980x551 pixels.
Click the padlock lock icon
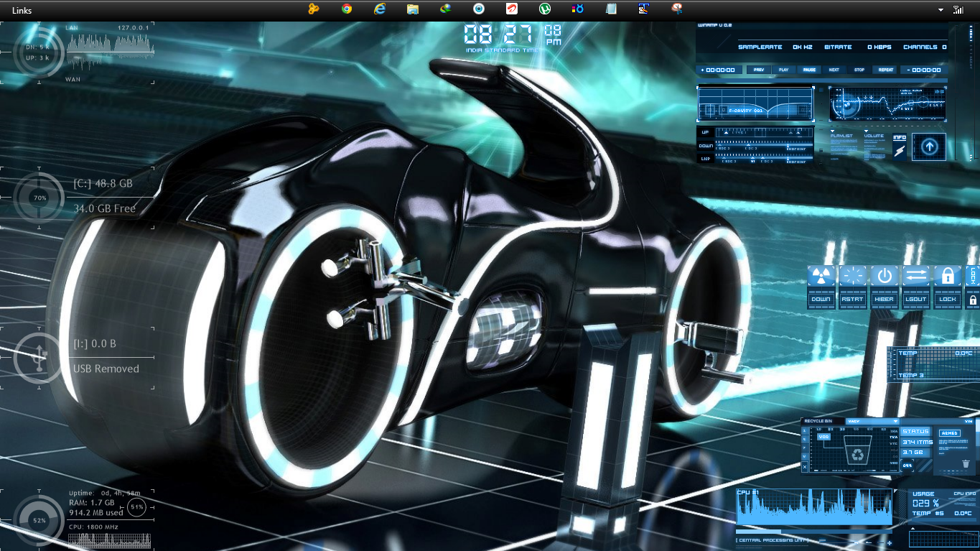click(947, 276)
